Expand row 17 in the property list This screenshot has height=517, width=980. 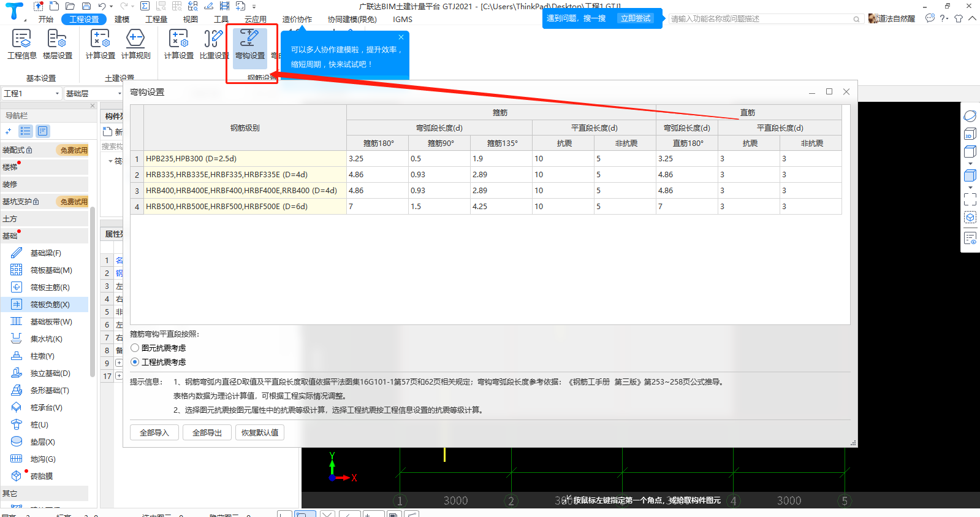[x=119, y=376]
